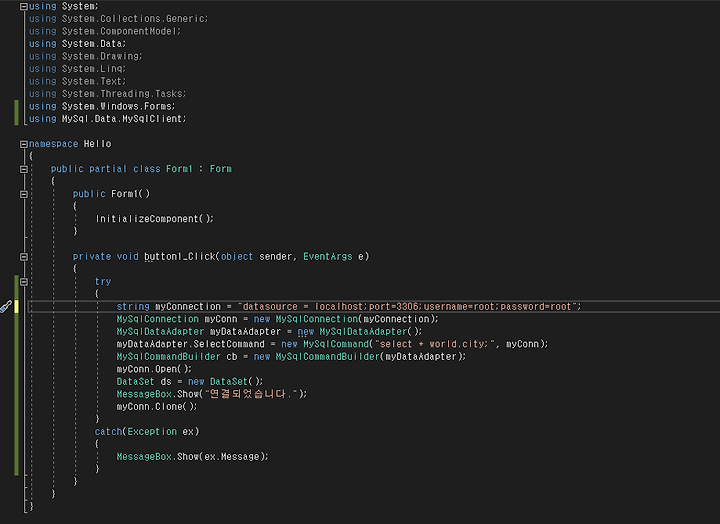This screenshot has width=720, height=524.
Task: Click the 'try' keyword
Action: [103, 282]
